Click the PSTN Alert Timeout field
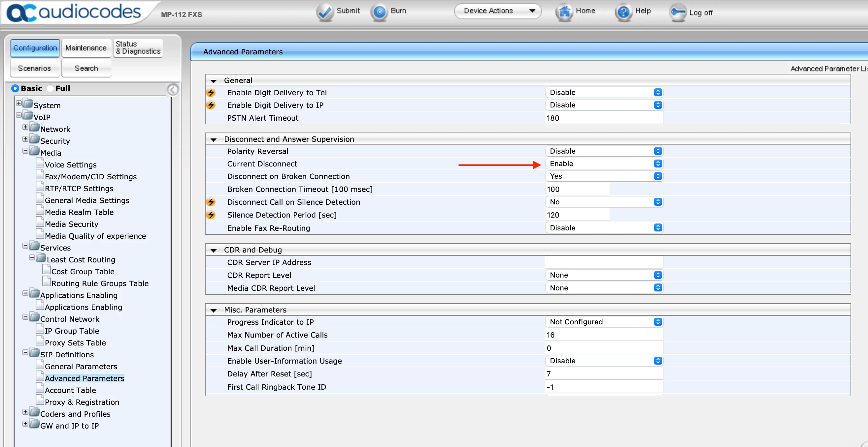868x447 pixels. pyautogui.click(x=604, y=118)
